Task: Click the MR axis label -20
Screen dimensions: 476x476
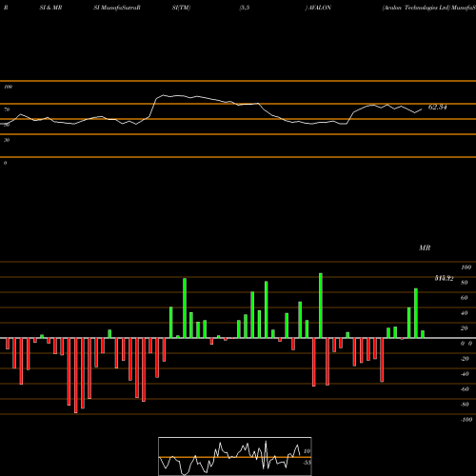Action: pos(465,359)
